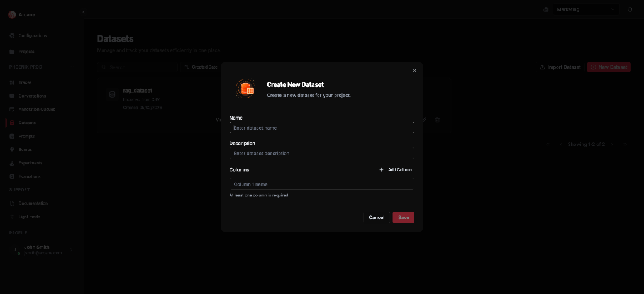Click the Annotation Queues icon

12,110
